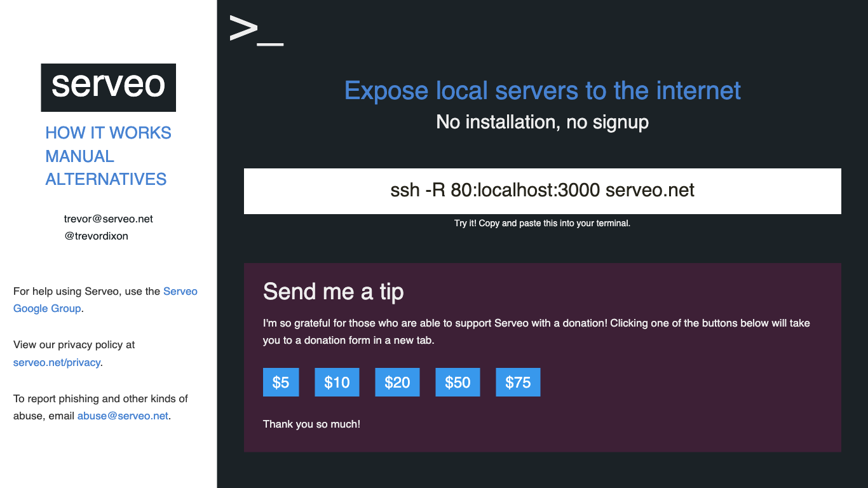Donate with the $10 button
Image resolution: width=868 pixels, height=488 pixels.
click(x=337, y=383)
